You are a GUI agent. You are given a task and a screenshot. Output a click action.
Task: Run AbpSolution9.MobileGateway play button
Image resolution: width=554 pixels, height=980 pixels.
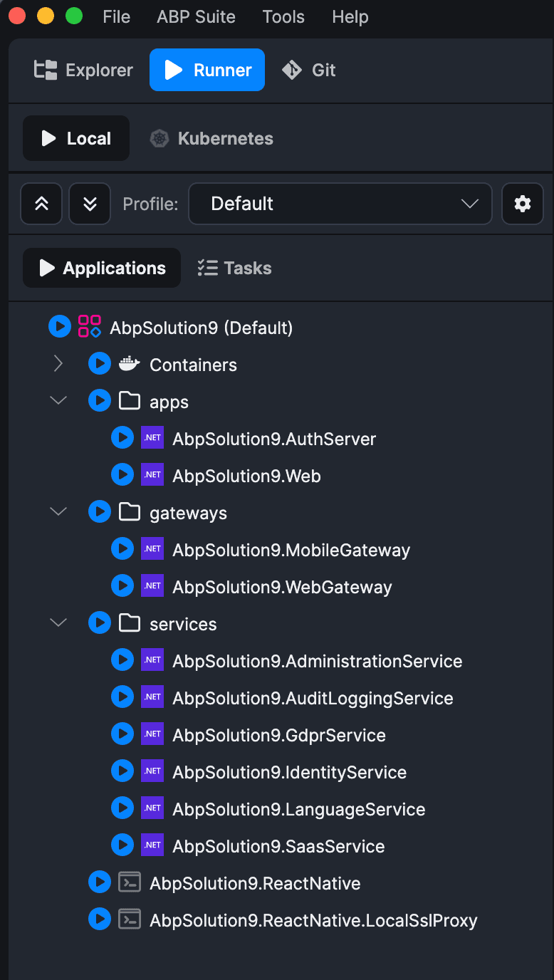click(x=122, y=550)
